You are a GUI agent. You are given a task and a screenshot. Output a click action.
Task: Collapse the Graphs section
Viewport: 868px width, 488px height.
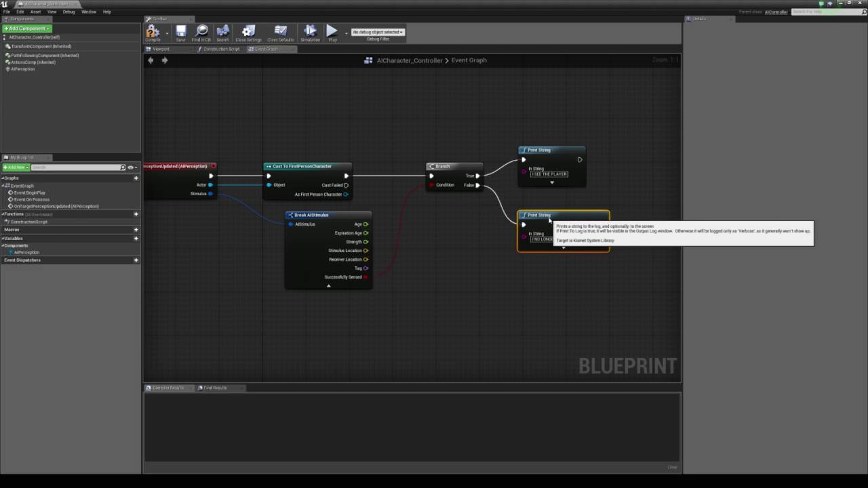(3, 178)
